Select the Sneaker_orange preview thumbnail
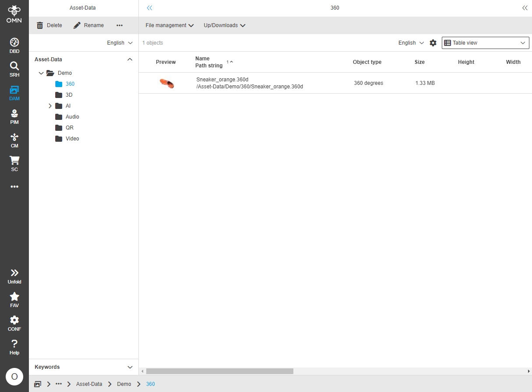 (x=166, y=83)
